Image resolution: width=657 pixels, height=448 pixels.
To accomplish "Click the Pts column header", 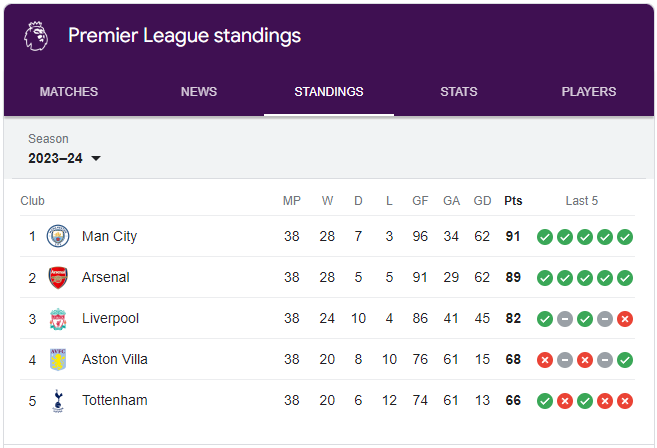I will [x=513, y=201].
